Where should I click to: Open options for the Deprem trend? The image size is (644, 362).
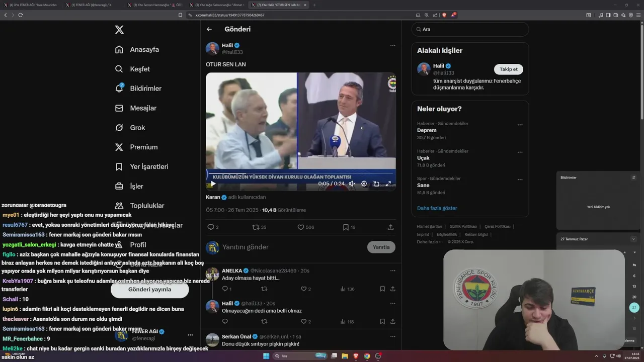520,125
